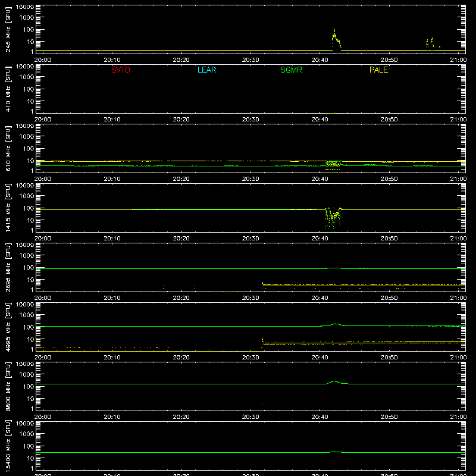
Task: Click the yellow 2695 MHz trace start near 20:32
Action: 262,284
